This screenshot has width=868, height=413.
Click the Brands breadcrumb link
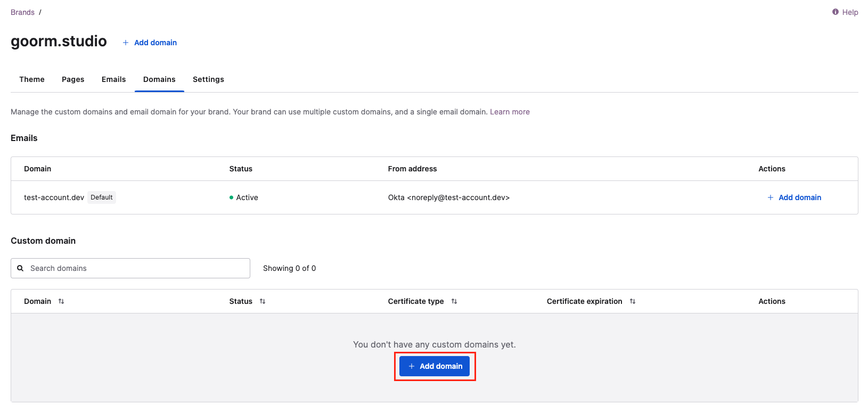22,12
